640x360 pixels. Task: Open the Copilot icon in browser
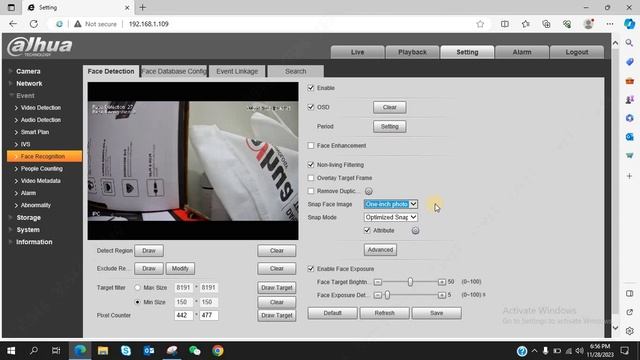coord(629,24)
